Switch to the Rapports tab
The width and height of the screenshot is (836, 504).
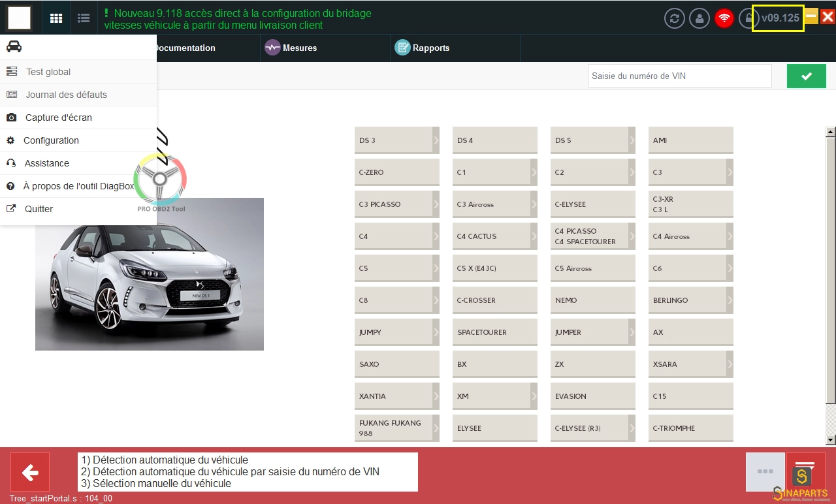click(x=455, y=48)
